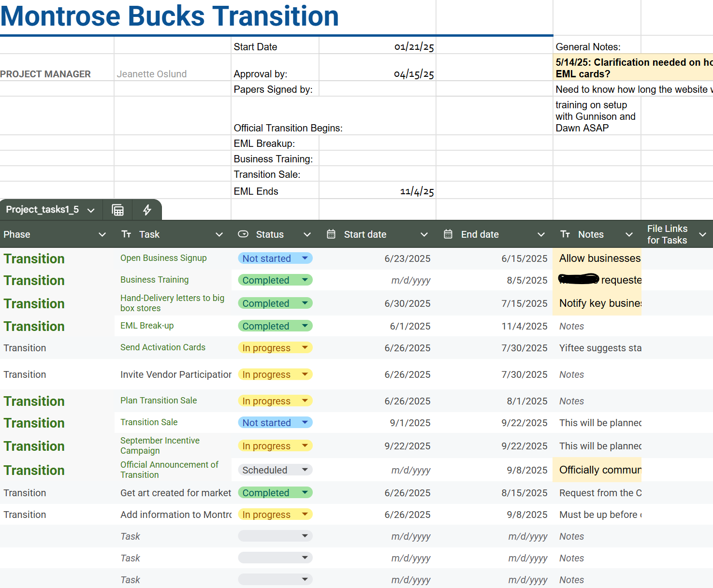Click the text type icon in Task header
713x588 pixels.
[x=126, y=234]
